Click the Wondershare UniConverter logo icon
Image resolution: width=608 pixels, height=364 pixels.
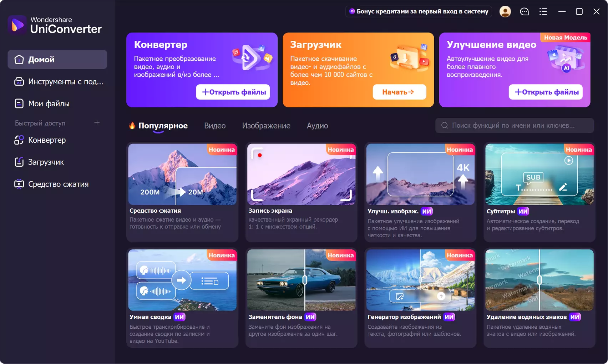17,25
